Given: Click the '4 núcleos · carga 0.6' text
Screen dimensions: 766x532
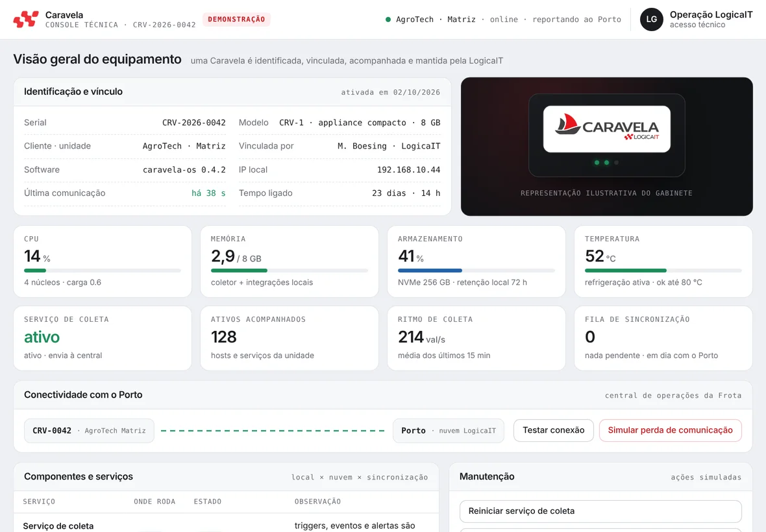Looking at the screenshot, I should (62, 283).
